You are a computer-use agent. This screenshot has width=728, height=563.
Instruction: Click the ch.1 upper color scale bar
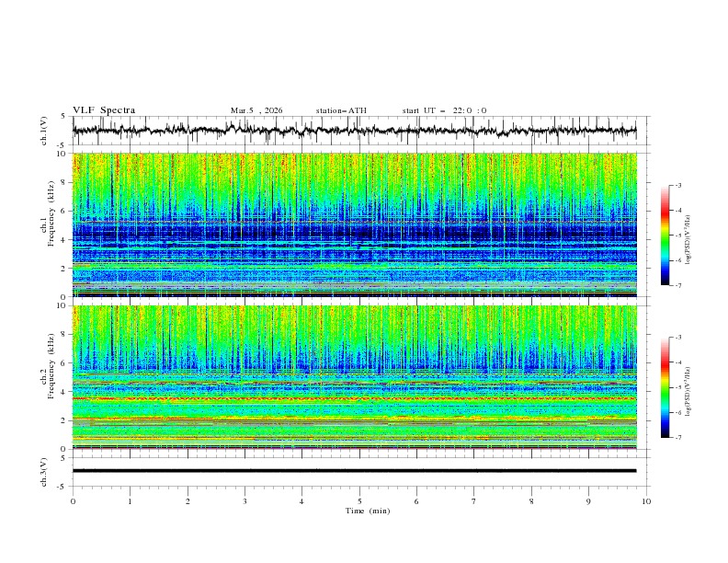coord(665,235)
